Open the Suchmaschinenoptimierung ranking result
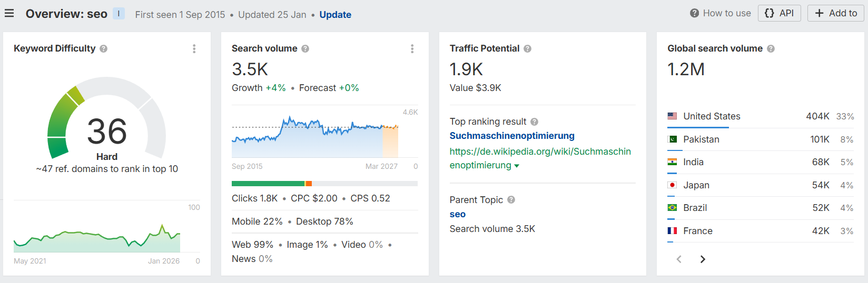Image resolution: width=868 pixels, height=283 pixels. (511, 136)
